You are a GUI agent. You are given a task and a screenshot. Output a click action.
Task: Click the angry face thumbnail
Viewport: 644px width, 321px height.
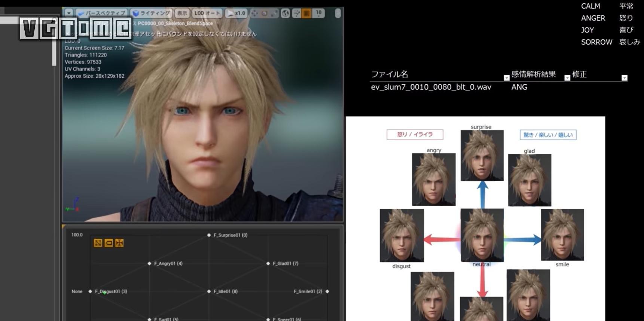(433, 179)
